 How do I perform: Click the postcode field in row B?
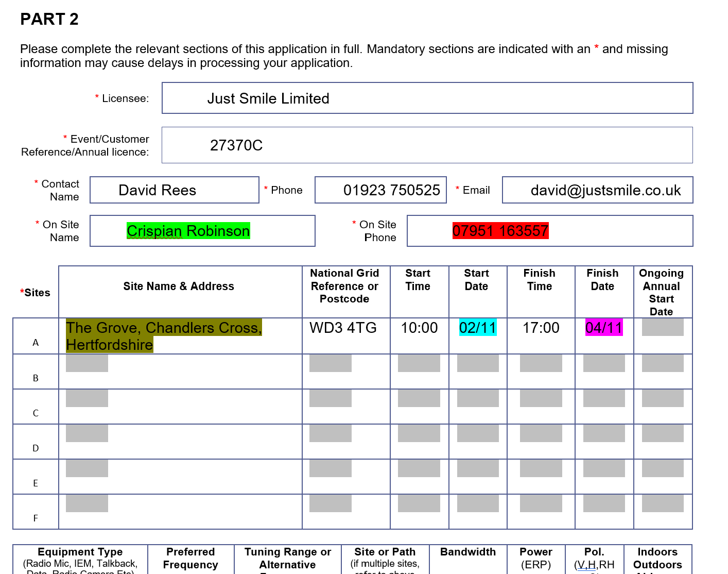[x=331, y=363]
